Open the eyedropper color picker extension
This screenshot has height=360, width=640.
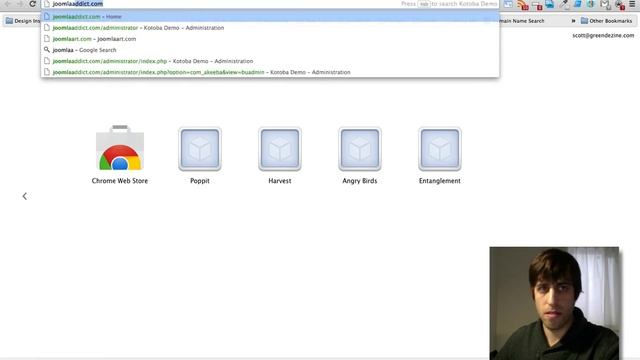coord(564,4)
